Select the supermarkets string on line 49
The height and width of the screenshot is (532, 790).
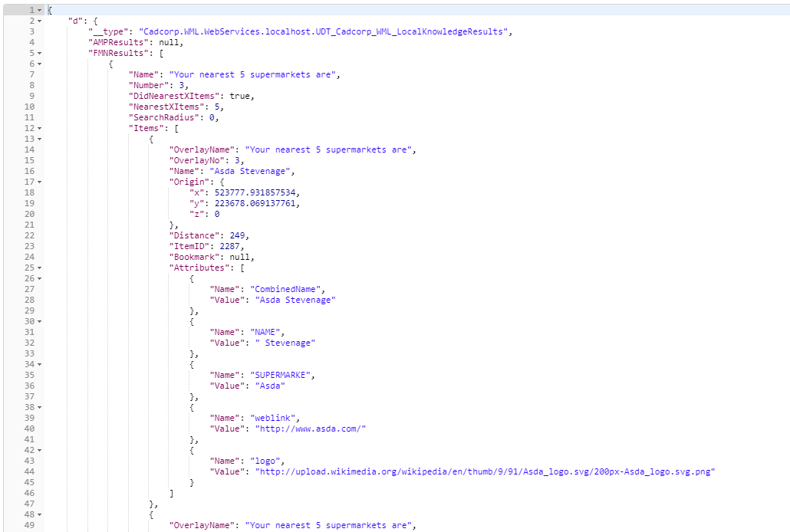pos(328,525)
